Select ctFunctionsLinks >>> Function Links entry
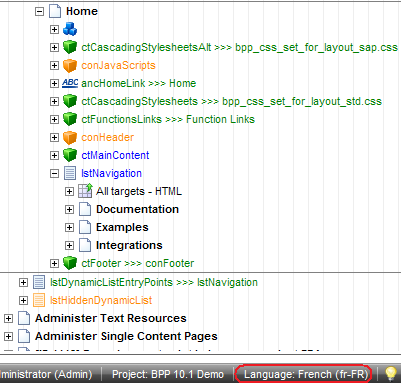Viewport: 401px width, 383px height. 168,119
